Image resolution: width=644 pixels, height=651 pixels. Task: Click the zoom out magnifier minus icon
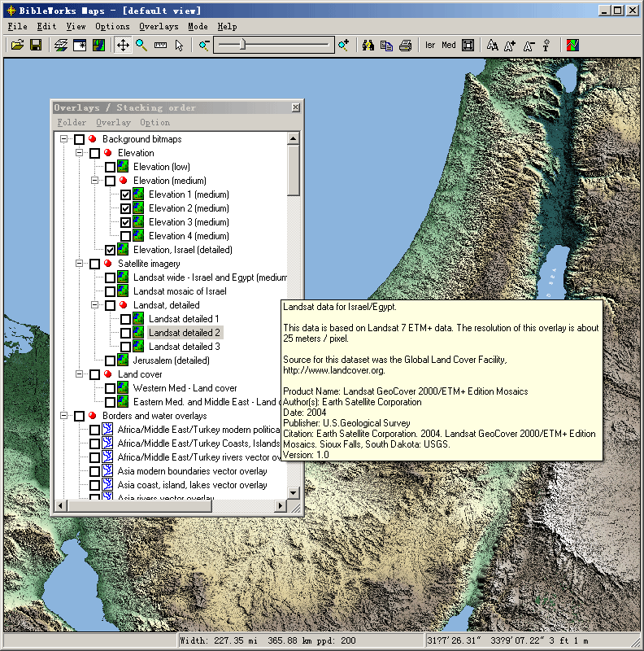(x=204, y=45)
